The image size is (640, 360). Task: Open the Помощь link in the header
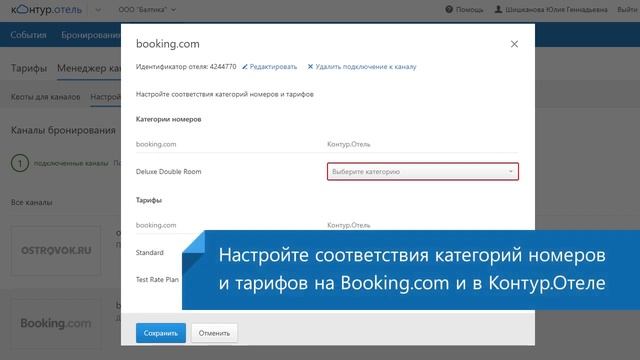[469, 9]
